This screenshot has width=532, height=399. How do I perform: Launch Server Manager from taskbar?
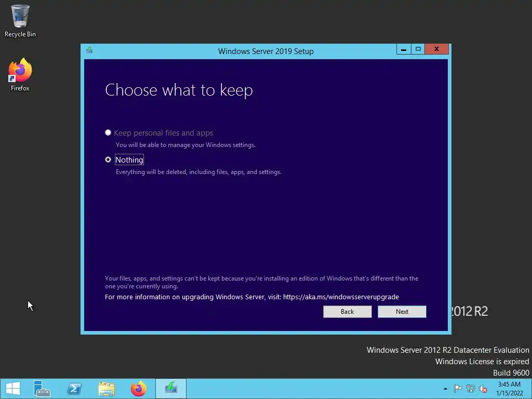[42, 389]
